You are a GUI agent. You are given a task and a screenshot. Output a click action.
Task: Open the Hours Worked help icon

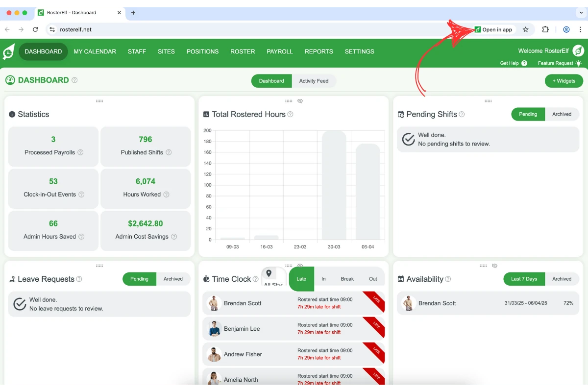(x=166, y=195)
